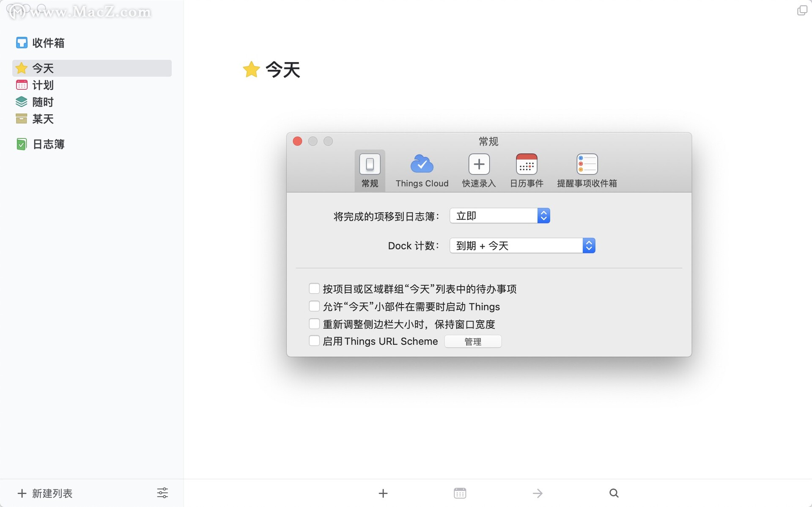Add new to-do with bottom plus icon
812x507 pixels.
pyautogui.click(x=383, y=493)
